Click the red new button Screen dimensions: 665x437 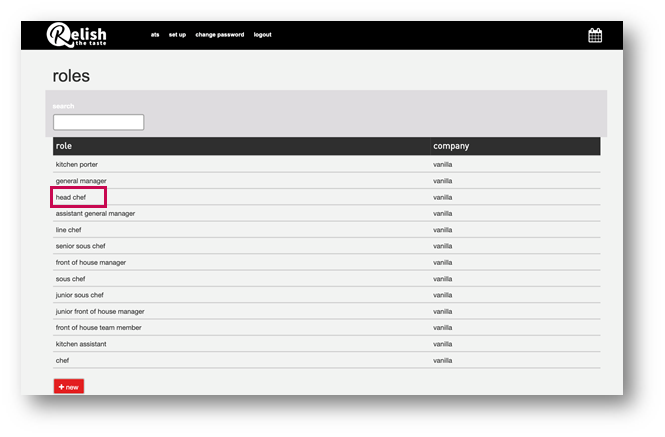click(x=69, y=387)
